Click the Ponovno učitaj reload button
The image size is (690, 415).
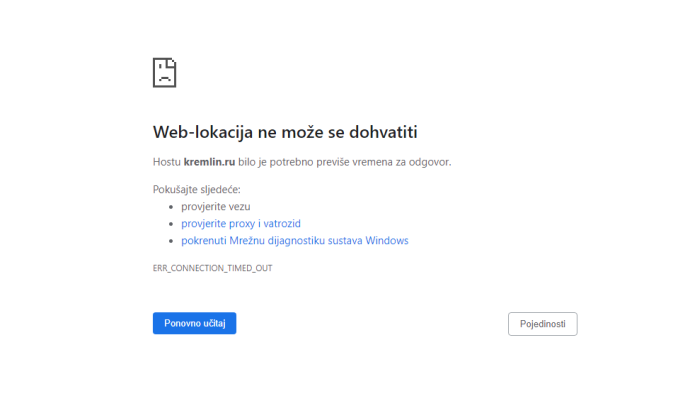click(195, 323)
